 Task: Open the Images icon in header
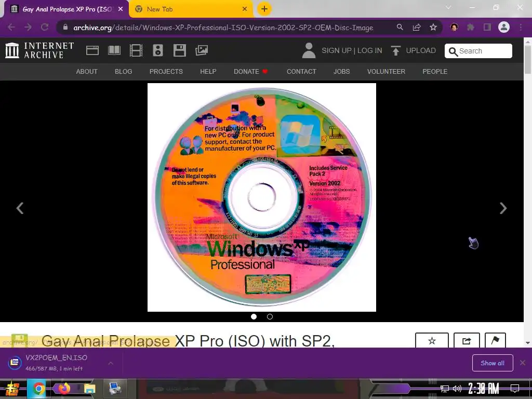coord(202,50)
